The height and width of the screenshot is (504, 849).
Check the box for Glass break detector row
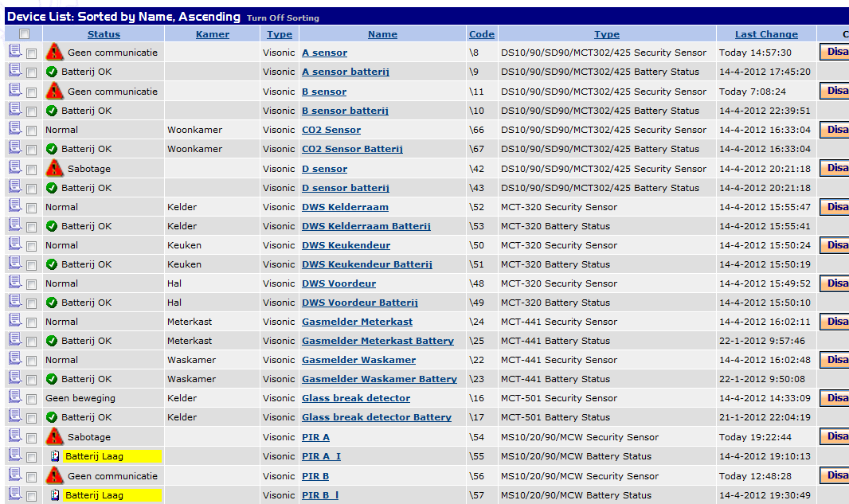(x=31, y=399)
